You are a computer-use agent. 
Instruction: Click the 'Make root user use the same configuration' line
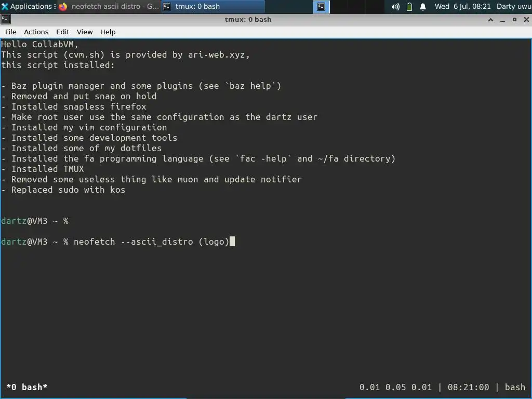[159, 117]
